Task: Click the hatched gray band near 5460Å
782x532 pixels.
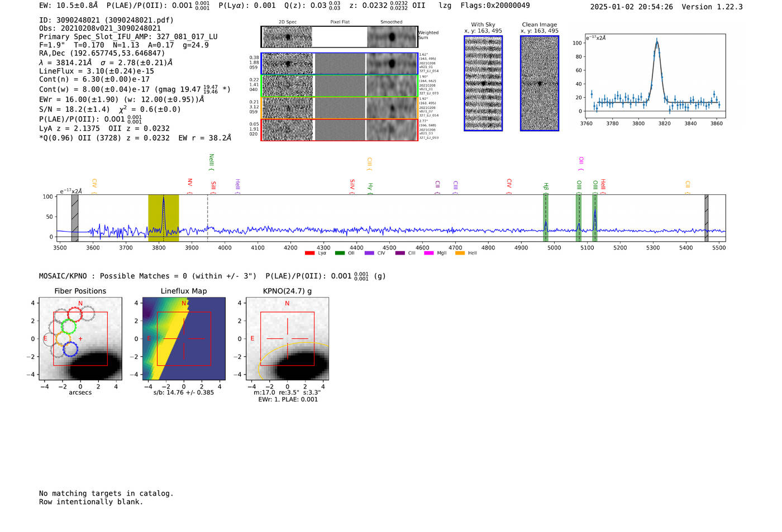Action: (x=706, y=218)
